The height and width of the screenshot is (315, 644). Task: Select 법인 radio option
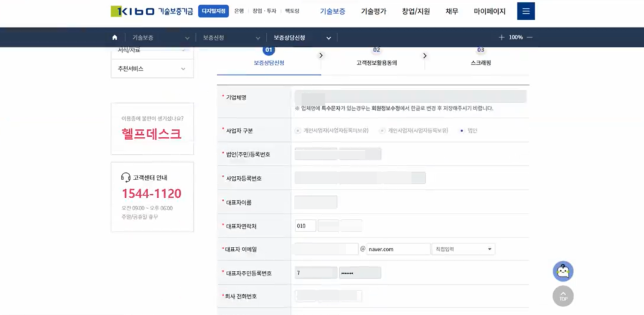pyautogui.click(x=462, y=131)
